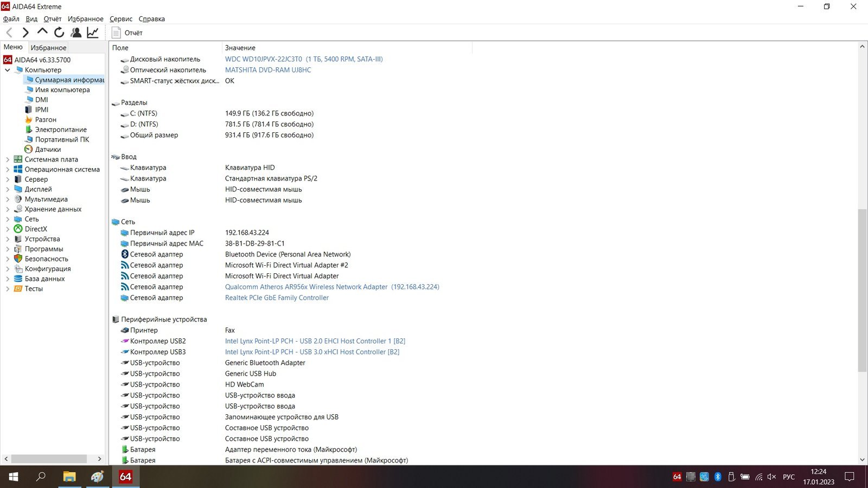Open Электропитание battery icon item
The height and width of the screenshot is (488, 868).
(x=29, y=130)
